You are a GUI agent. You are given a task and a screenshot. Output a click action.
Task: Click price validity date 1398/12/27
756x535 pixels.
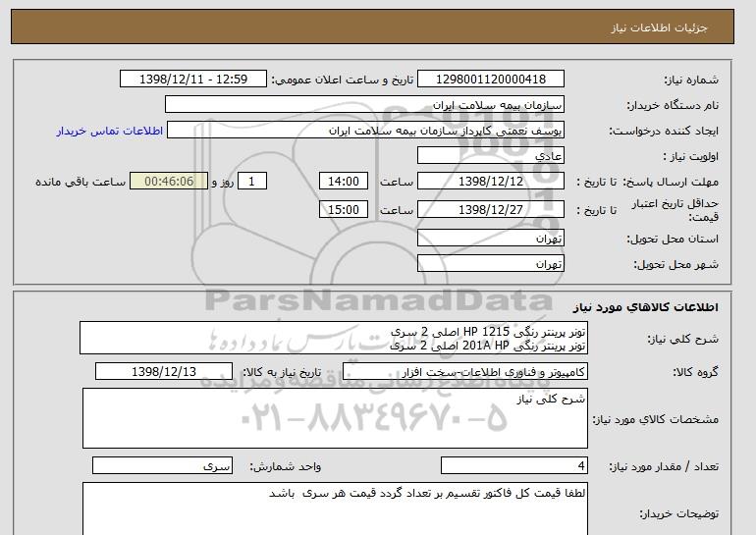tap(490, 210)
